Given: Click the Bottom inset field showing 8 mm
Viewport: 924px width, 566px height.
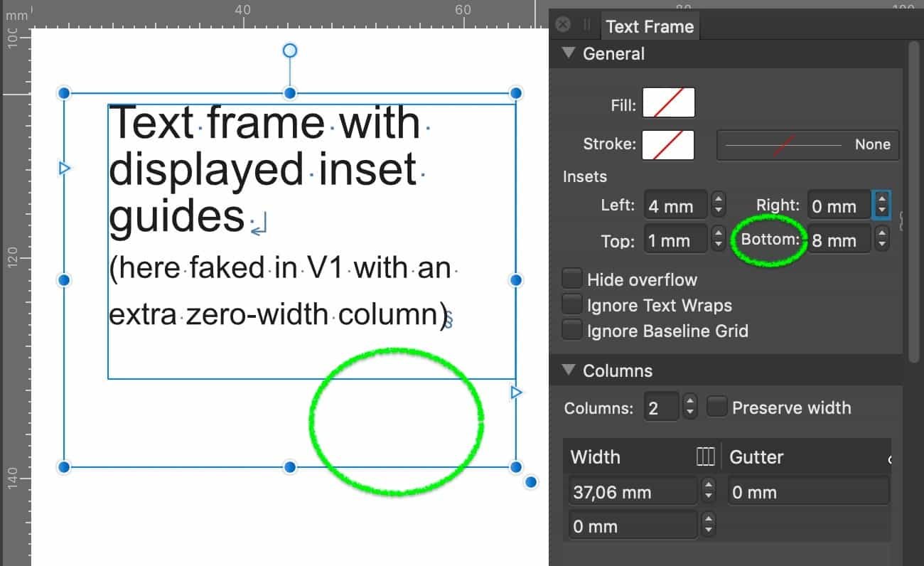Looking at the screenshot, I should [x=839, y=240].
